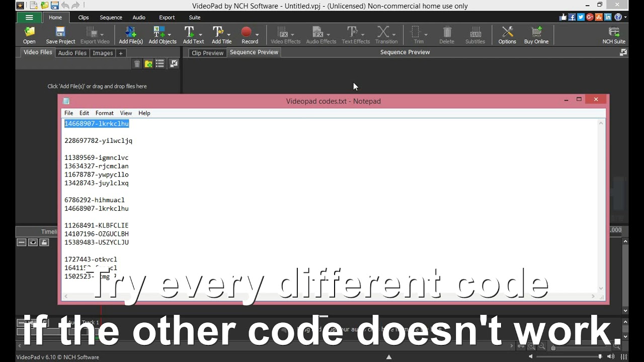Open Notepad Edit menu
Image resolution: width=644 pixels, height=362 pixels.
pyautogui.click(x=84, y=113)
